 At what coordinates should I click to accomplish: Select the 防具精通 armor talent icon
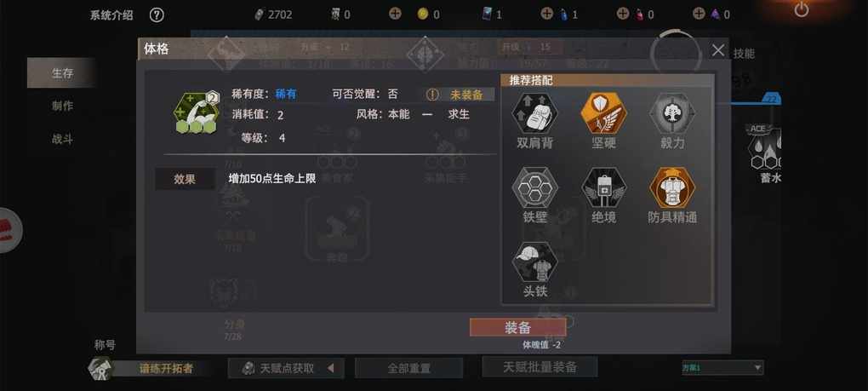pyautogui.click(x=672, y=187)
